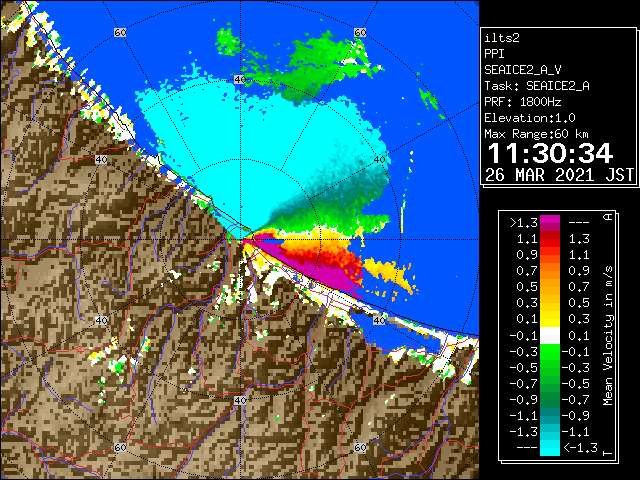The height and width of the screenshot is (480, 640).
Task: Click the "<-1.3" legend label
Action: coord(580,447)
